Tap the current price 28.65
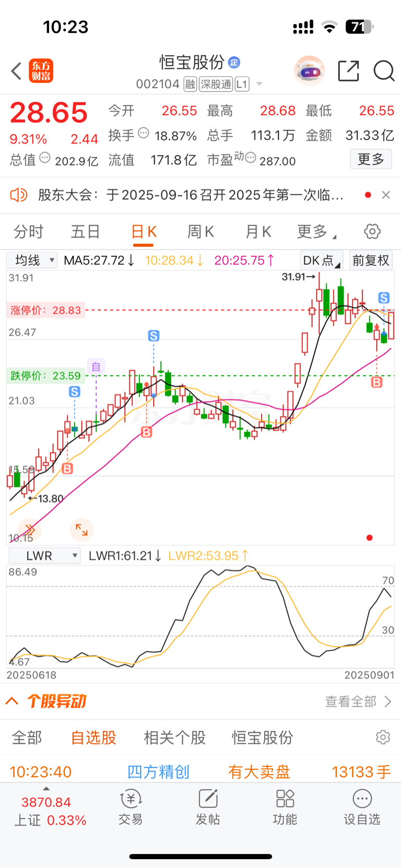 [x=49, y=112]
